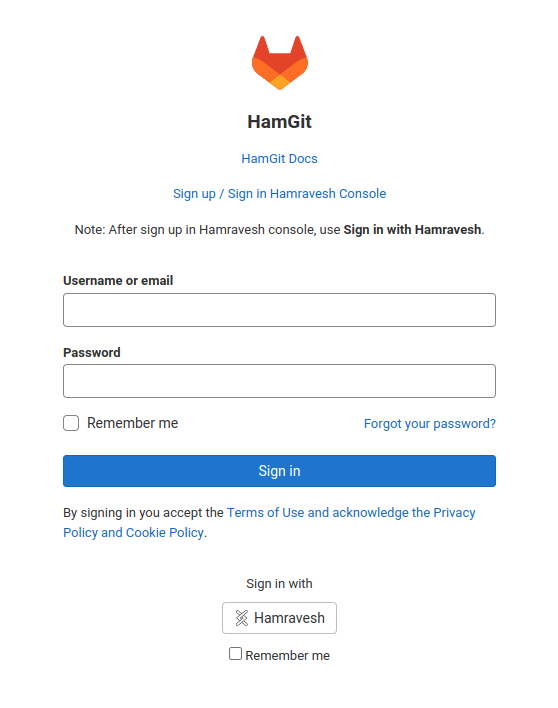Click the Hamravesh icon in the sign-in button

tap(242, 618)
